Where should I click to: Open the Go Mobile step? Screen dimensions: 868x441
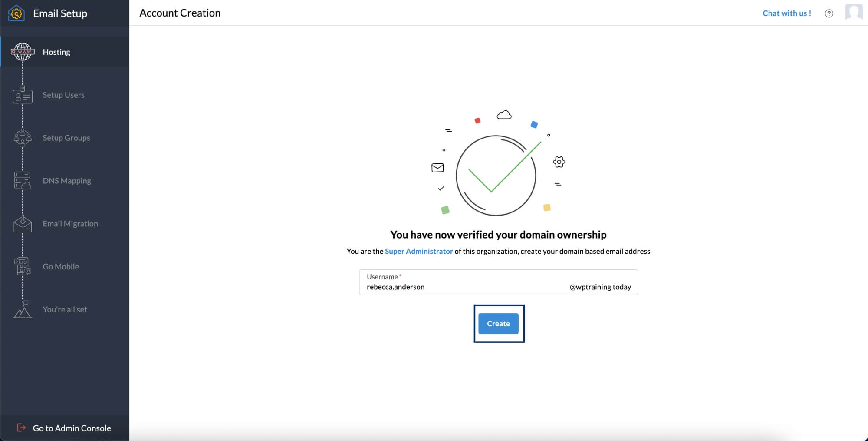click(x=60, y=266)
